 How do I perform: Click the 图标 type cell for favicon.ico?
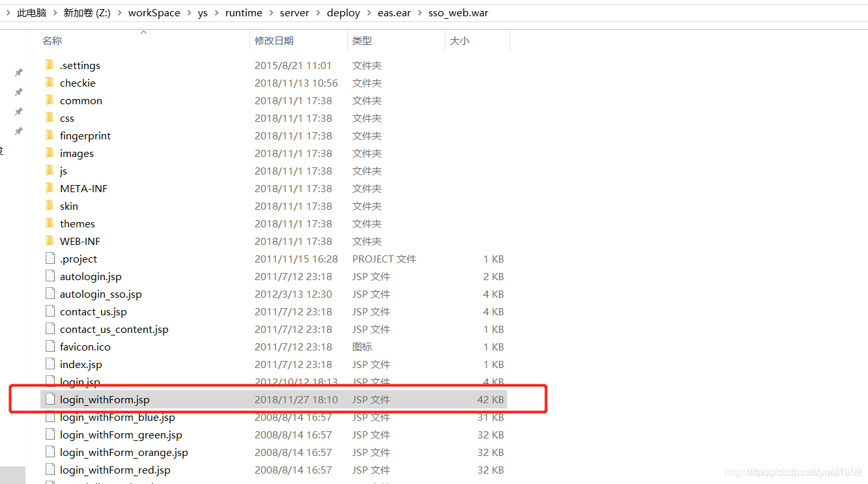362,347
